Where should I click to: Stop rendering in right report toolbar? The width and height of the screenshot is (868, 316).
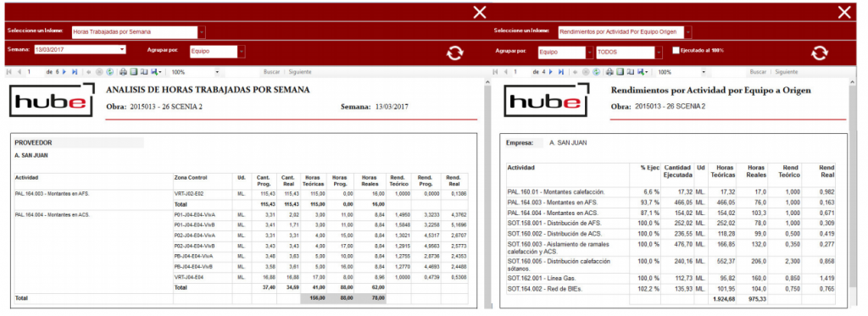tap(586, 72)
